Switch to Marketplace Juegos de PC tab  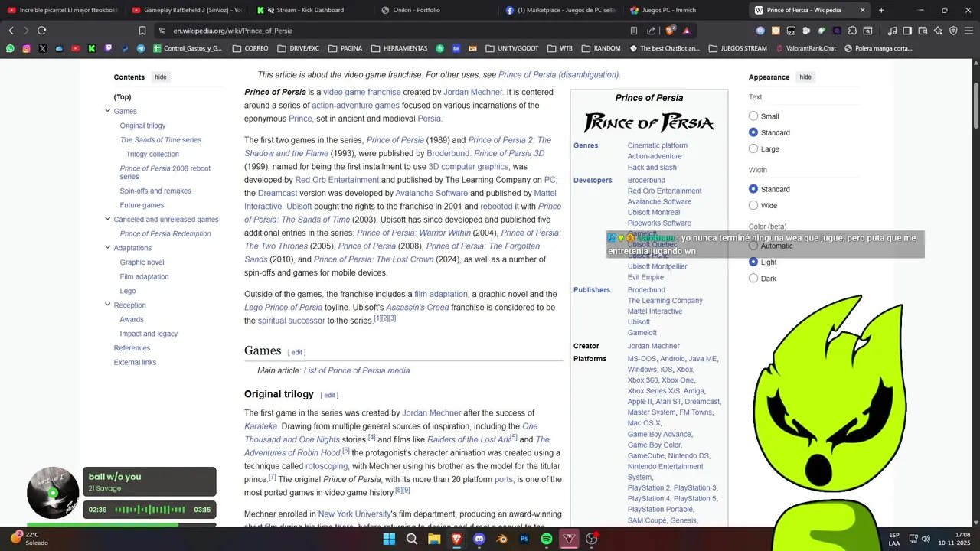pyautogui.click(x=559, y=10)
